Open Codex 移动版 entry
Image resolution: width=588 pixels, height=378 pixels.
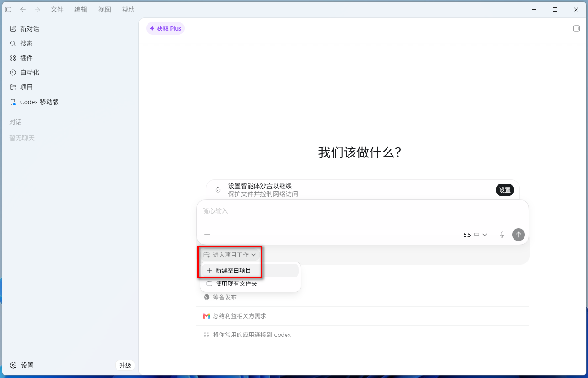pos(69,102)
